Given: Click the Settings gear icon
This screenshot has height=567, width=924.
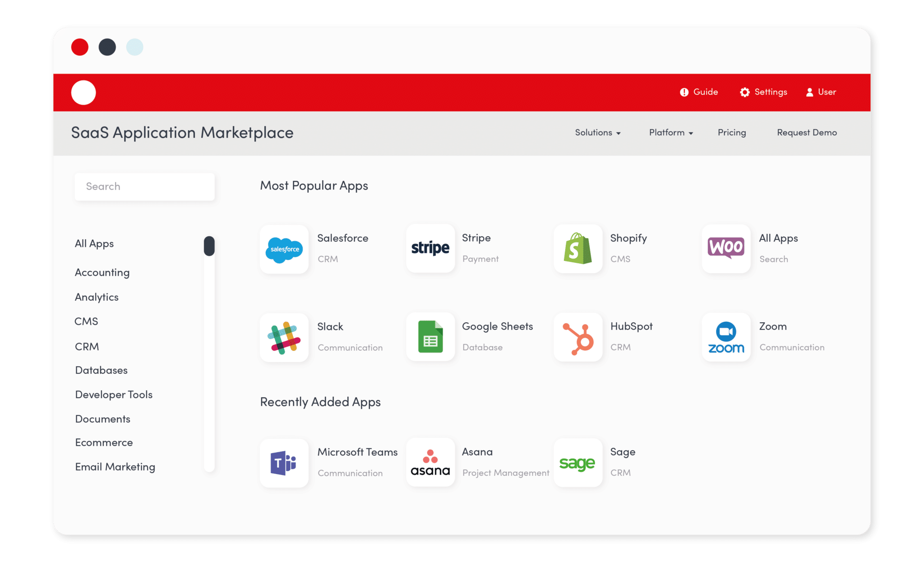Looking at the screenshot, I should (x=744, y=92).
